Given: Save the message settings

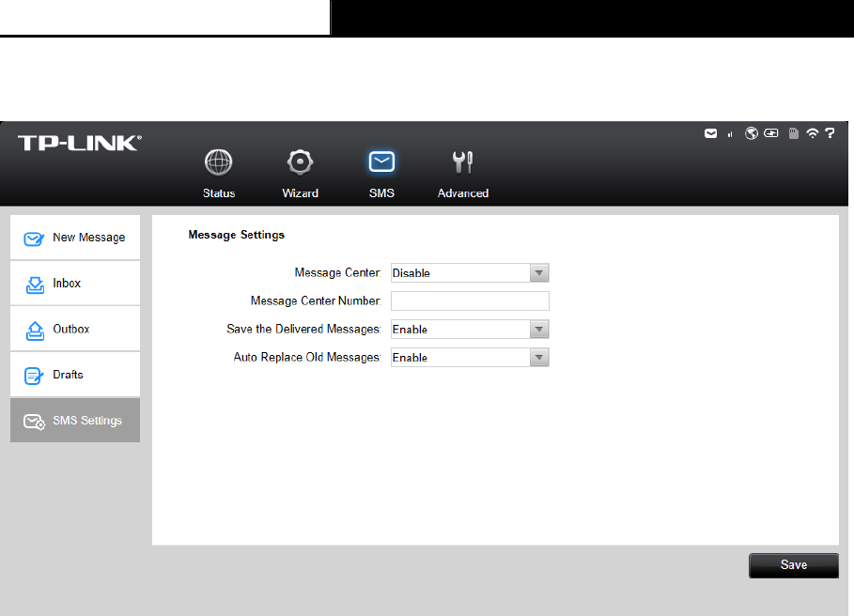Looking at the screenshot, I should coord(794,565).
